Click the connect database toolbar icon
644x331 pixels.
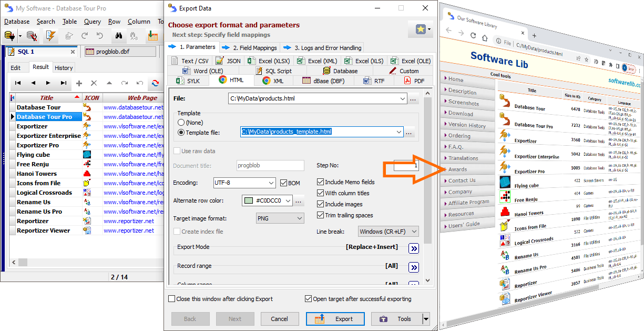[9, 36]
